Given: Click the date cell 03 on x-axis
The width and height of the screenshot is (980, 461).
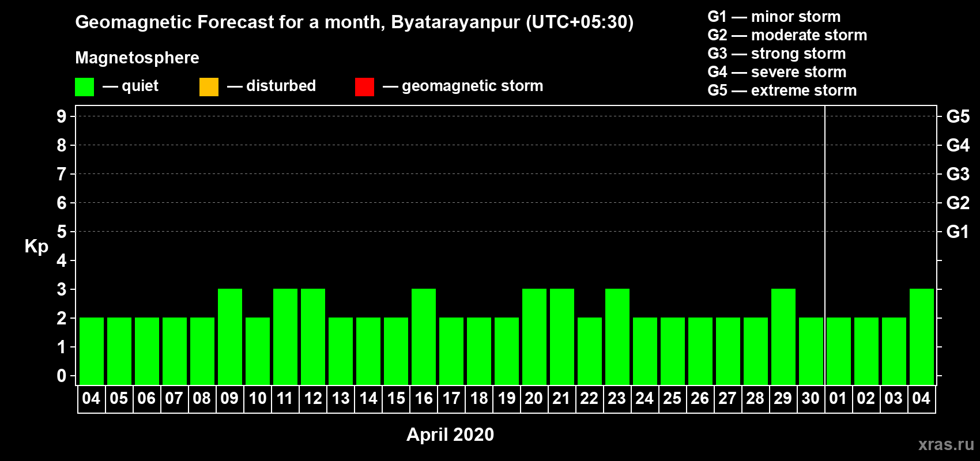Looking at the screenshot, I should (894, 399).
